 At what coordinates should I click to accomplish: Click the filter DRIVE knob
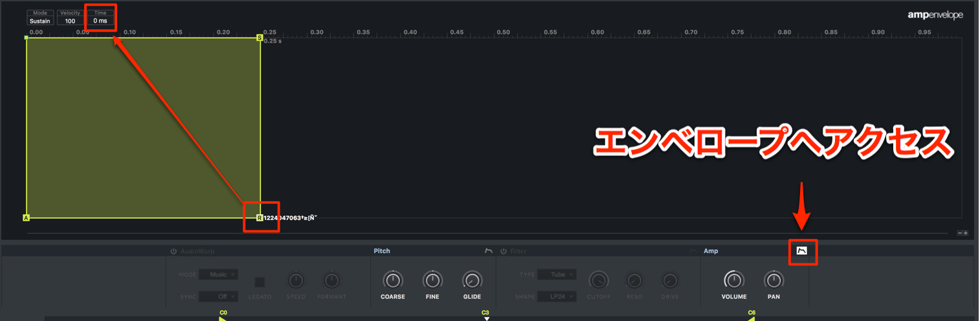coord(669,281)
